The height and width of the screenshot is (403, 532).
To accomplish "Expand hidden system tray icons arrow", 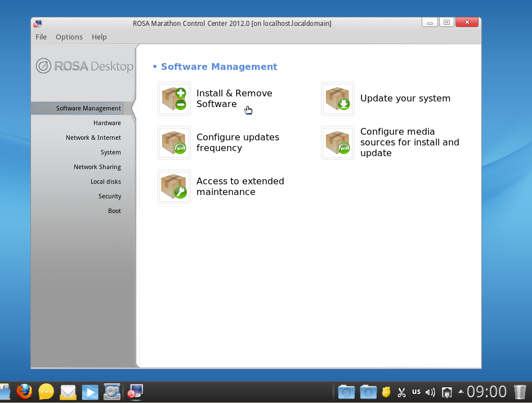I will tap(461, 391).
